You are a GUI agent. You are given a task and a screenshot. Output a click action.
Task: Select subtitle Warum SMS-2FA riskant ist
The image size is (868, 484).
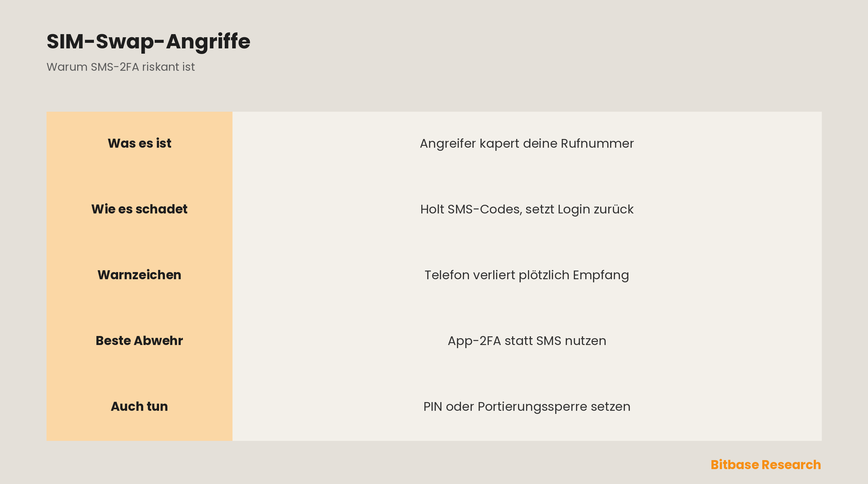121,67
